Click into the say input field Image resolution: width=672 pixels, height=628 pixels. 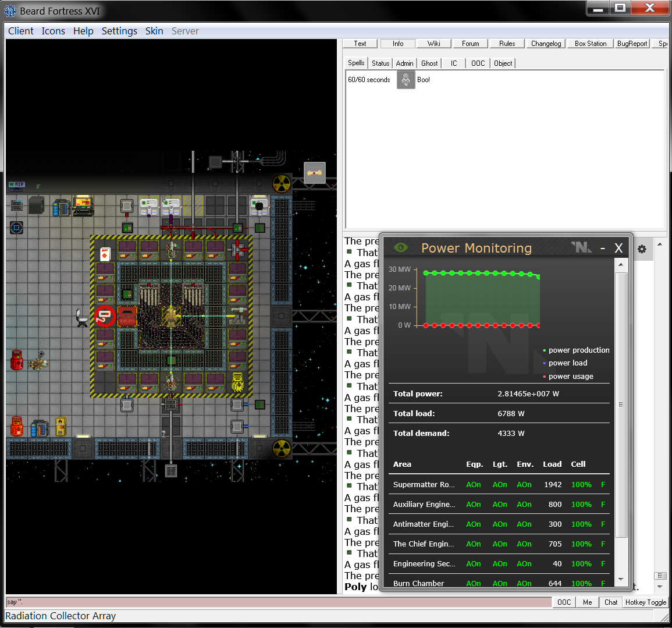[x=279, y=602]
